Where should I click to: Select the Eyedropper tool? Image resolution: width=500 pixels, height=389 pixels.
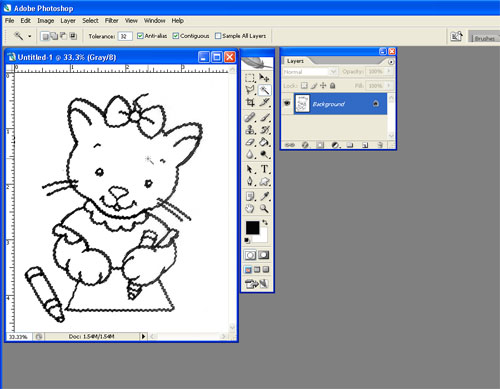(264, 196)
